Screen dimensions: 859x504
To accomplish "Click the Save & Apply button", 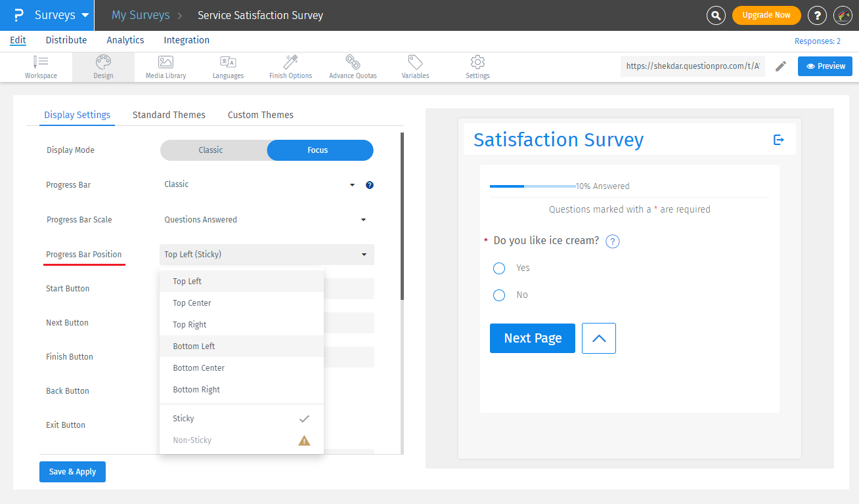I will point(72,471).
